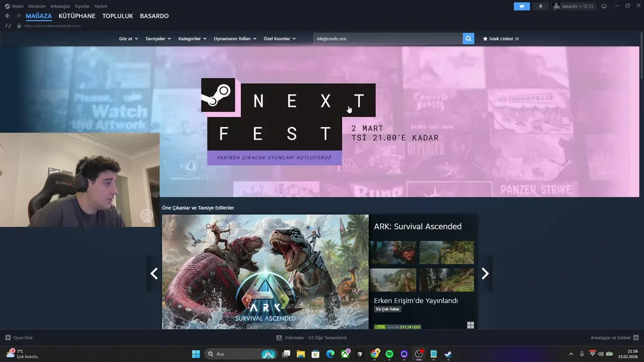Expand the Göz at dropdown
The height and width of the screenshot is (362, 644).
point(128,39)
